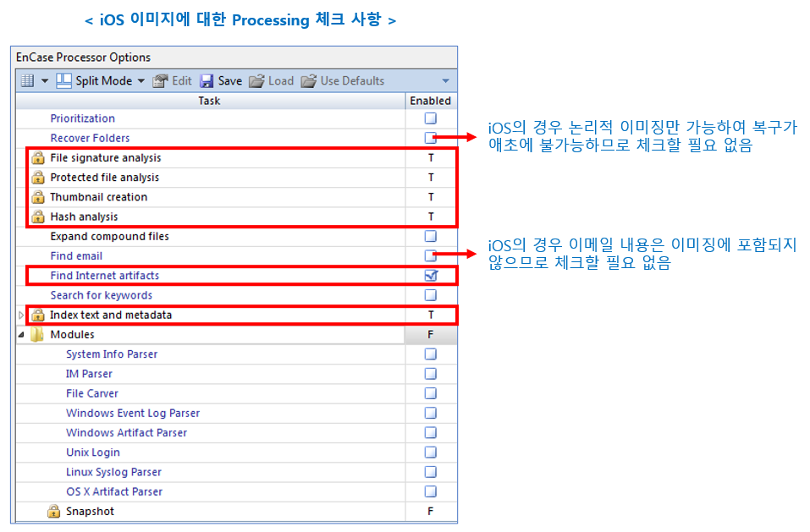Select the Snapshot row label
The image size is (810, 532).
(90, 511)
